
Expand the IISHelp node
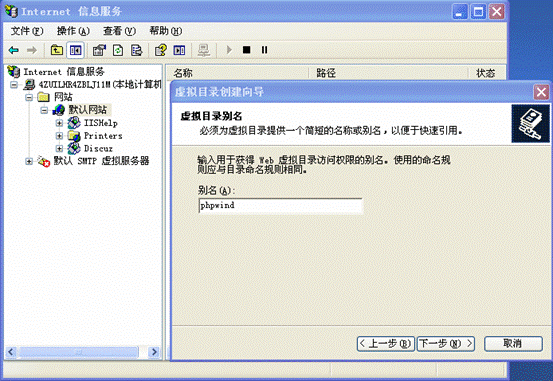(59, 123)
